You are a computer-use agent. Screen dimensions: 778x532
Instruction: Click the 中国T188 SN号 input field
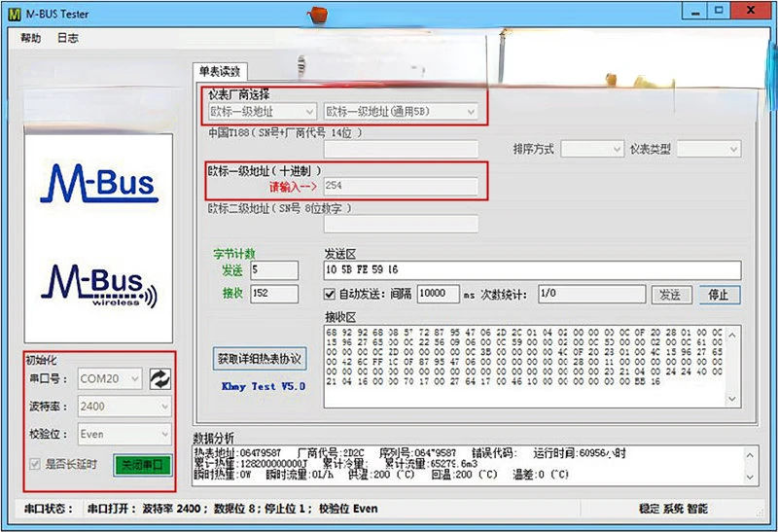point(401,149)
